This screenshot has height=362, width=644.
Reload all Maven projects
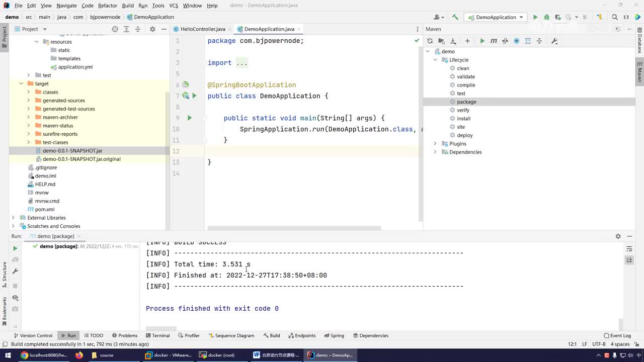[x=430, y=41]
